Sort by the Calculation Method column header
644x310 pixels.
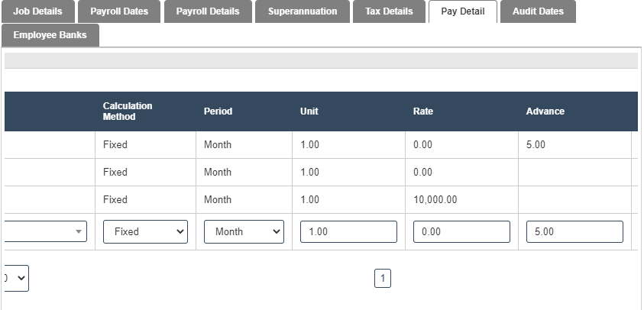(x=128, y=111)
